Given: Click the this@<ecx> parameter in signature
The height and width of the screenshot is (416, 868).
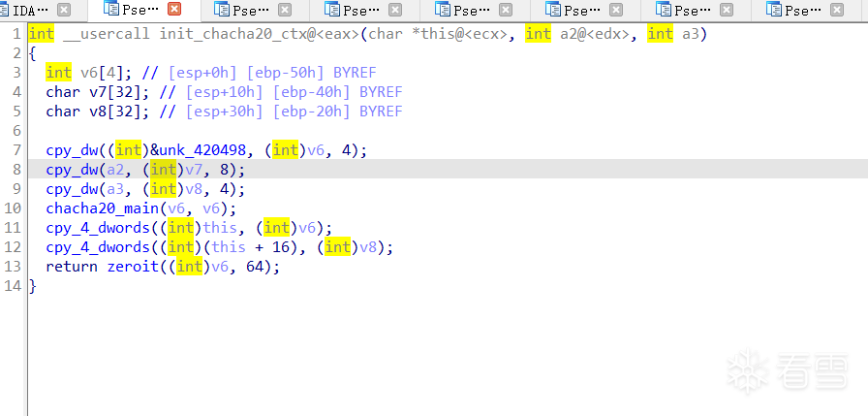Looking at the screenshot, I should [x=464, y=34].
